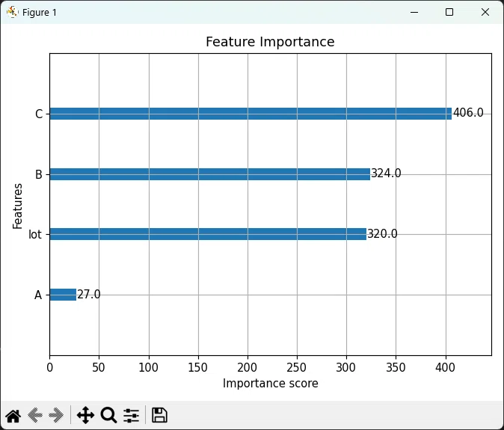This screenshot has width=504, height=430.
Task: Click the x-axis tick label 250
Action: point(297,367)
